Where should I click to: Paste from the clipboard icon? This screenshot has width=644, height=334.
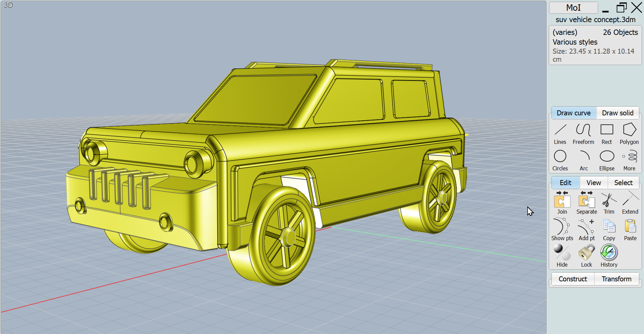point(630,229)
